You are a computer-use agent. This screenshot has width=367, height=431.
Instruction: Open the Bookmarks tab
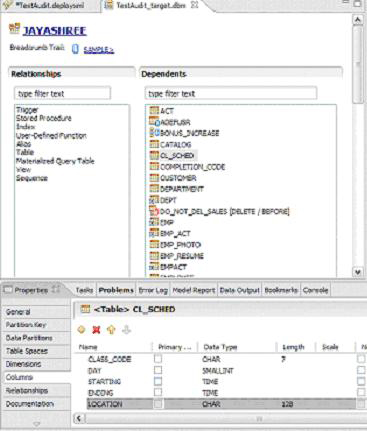click(x=281, y=290)
